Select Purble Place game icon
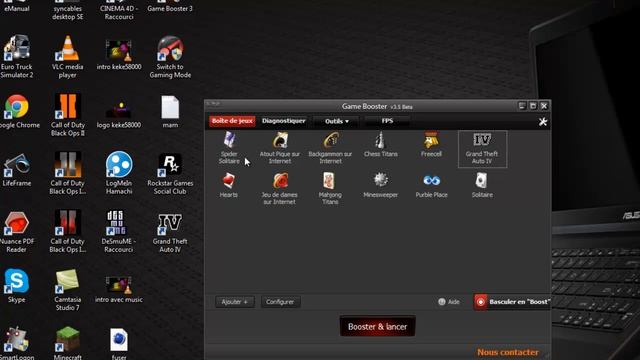This screenshot has height=360, width=640. 431,185
